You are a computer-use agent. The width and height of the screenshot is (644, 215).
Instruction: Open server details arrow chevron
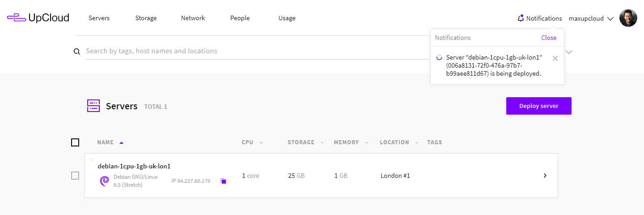tap(545, 176)
